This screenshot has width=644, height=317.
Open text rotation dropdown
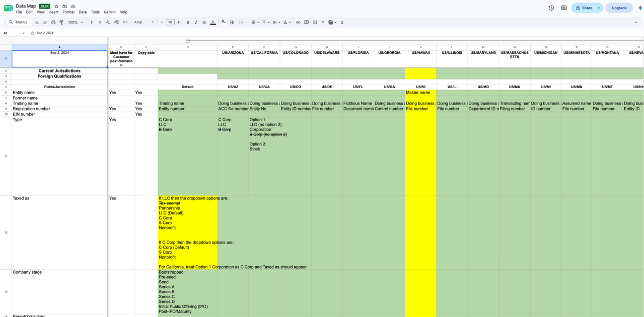286,22
